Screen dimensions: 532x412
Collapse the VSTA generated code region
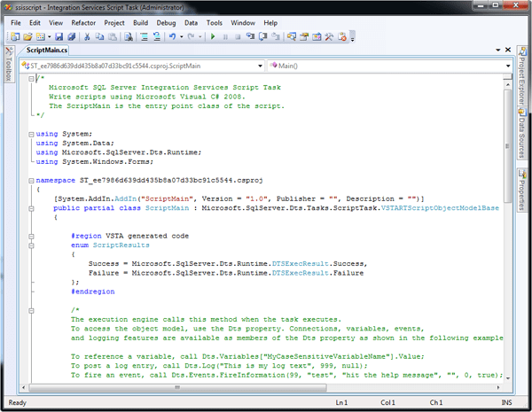[x=31, y=236]
